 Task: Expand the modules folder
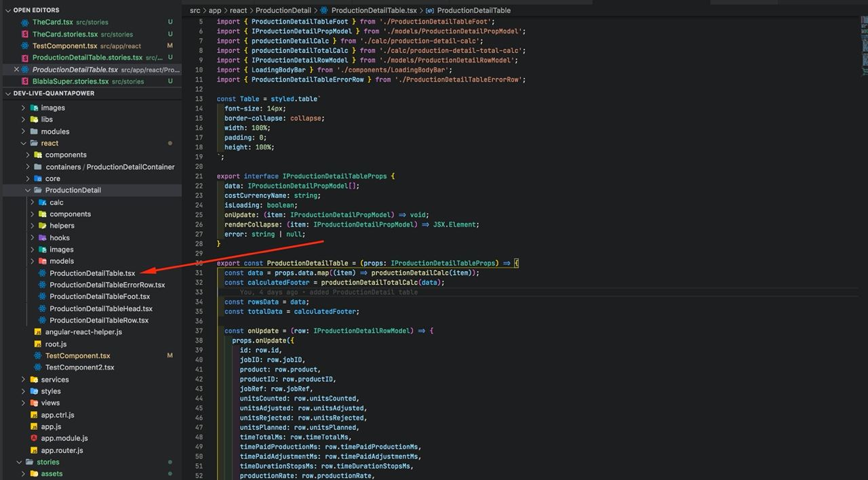(x=24, y=132)
